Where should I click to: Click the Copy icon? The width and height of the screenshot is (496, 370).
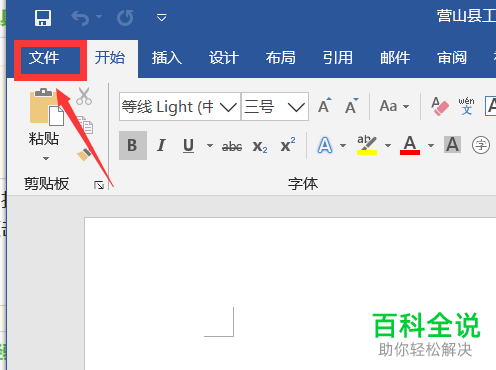tap(85, 125)
